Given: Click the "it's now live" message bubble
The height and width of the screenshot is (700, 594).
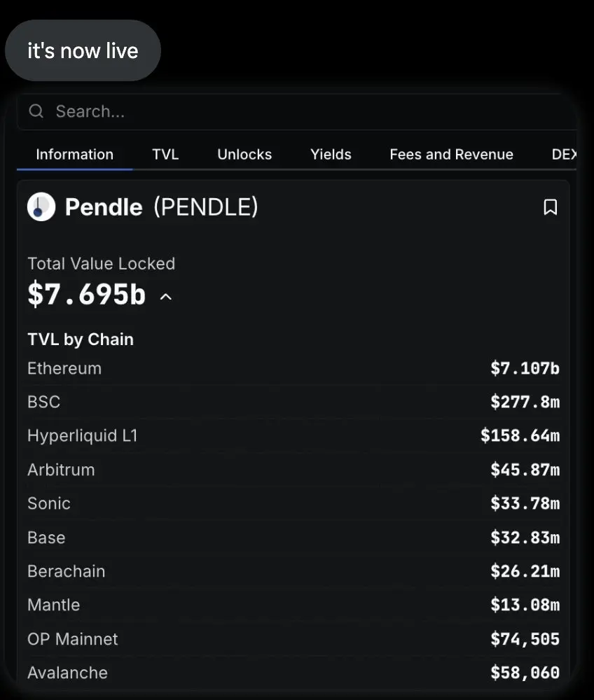Looking at the screenshot, I should [83, 50].
